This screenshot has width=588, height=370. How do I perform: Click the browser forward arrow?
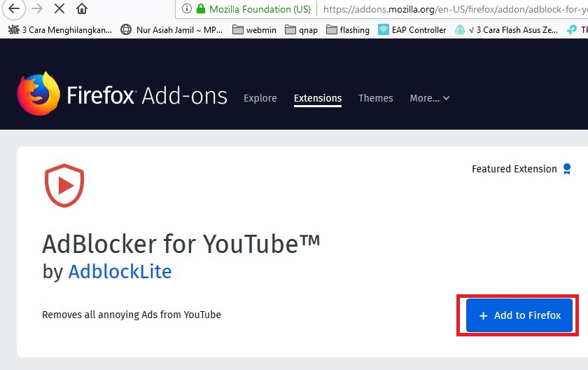37,8
